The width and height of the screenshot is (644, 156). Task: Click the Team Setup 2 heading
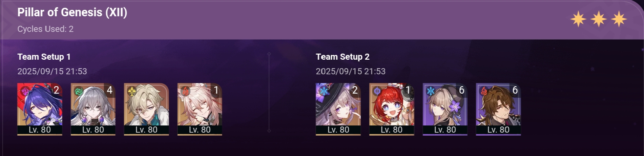point(342,57)
